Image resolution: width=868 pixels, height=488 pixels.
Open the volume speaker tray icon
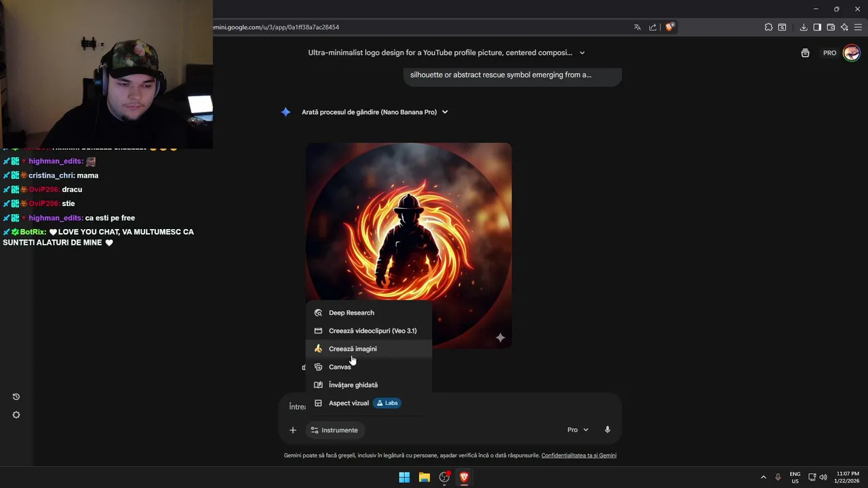coord(823,477)
